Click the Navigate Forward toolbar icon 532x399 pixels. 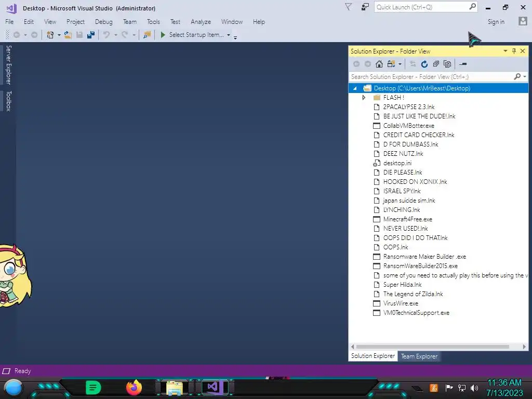[34, 35]
